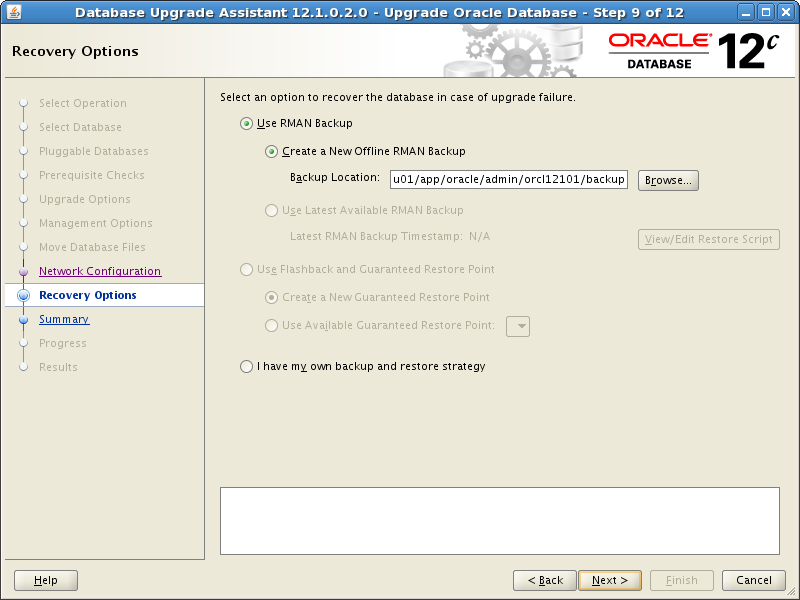
Task: Click the Recovery Options step bullet icon
Action: (x=23, y=295)
